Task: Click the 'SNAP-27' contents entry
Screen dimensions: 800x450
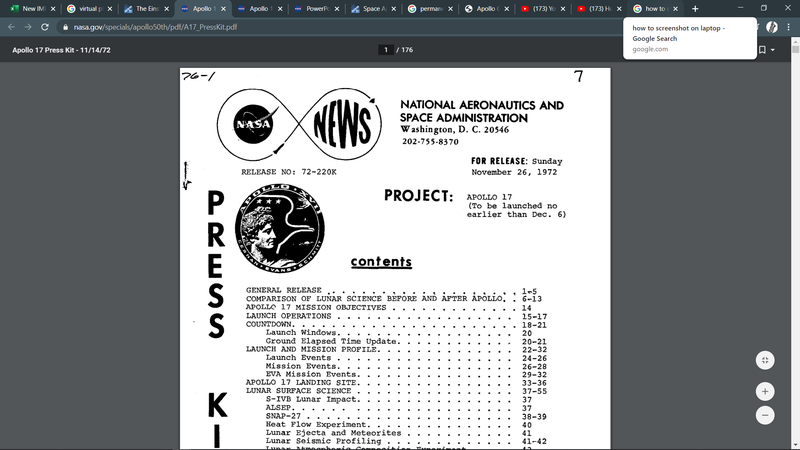Action: (406, 416)
